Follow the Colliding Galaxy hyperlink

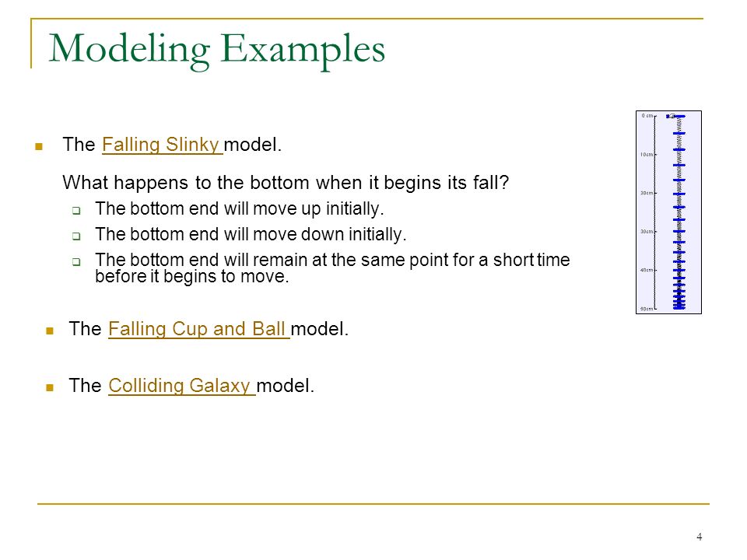(181, 386)
